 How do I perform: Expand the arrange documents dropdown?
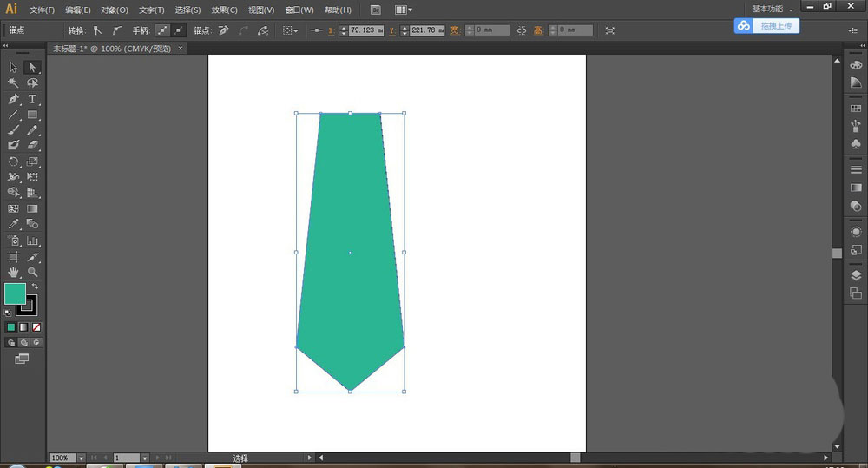tap(404, 10)
